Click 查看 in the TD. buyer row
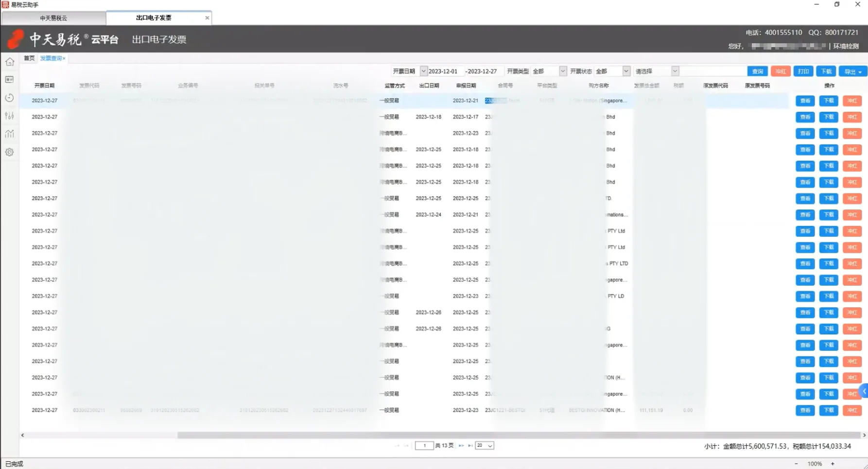 (x=805, y=199)
